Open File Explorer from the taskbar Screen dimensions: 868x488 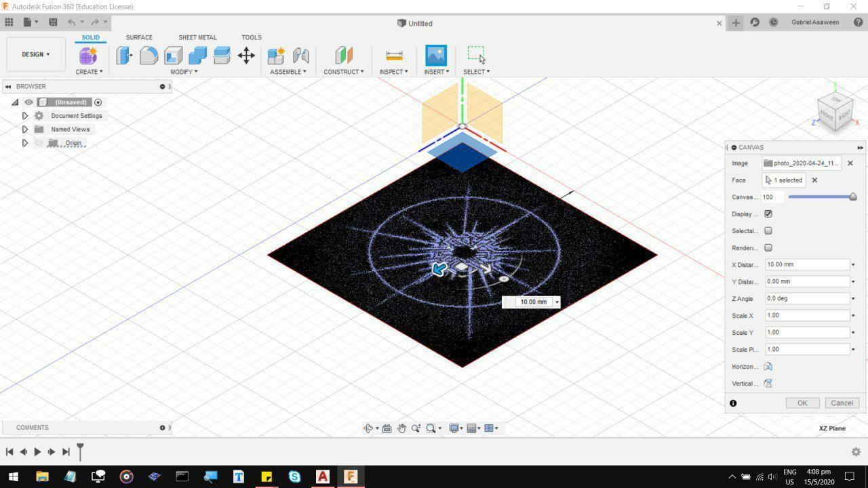pos(41,476)
